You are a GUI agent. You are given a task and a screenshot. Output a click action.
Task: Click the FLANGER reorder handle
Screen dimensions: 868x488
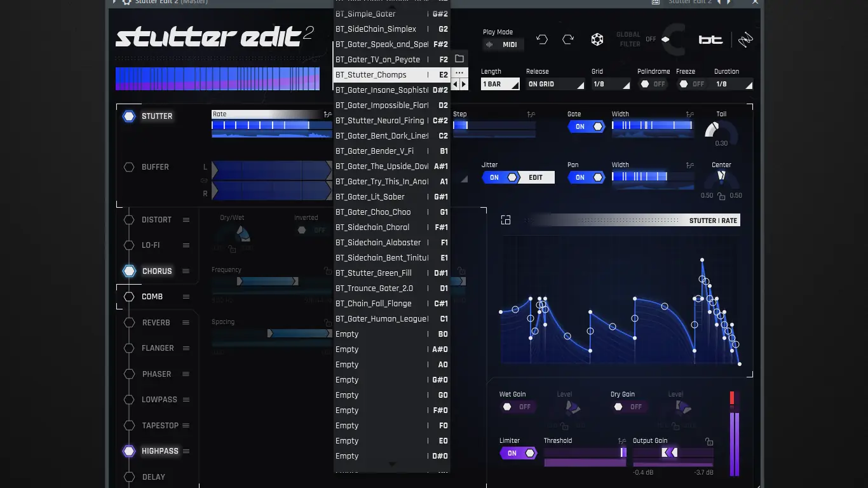pyautogui.click(x=186, y=348)
